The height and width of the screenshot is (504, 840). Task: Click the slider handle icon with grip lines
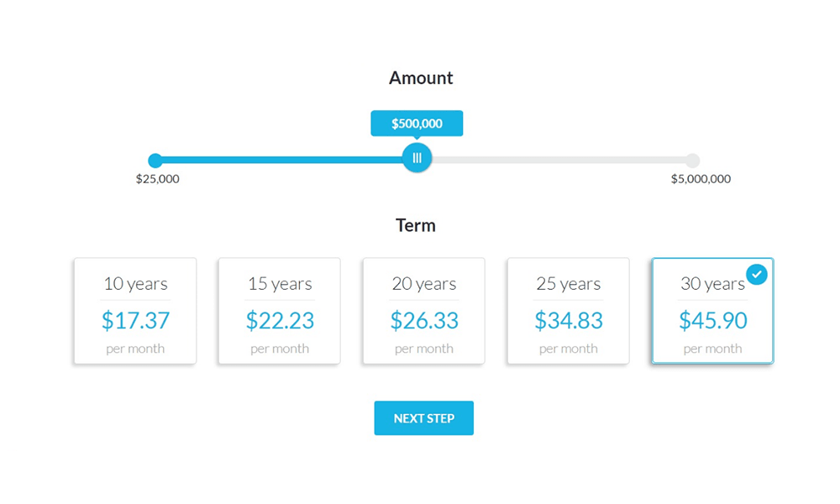(x=417, y=158)
